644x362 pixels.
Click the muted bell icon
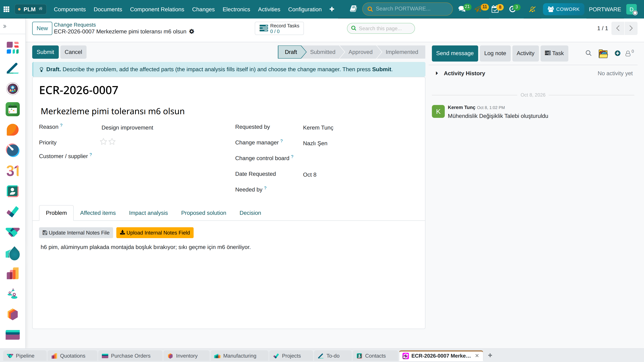point(532,9)
